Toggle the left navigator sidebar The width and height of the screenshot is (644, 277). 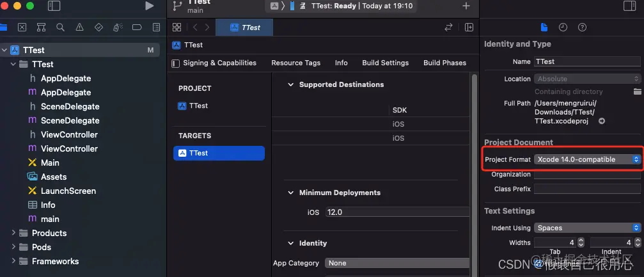[54, 6]
